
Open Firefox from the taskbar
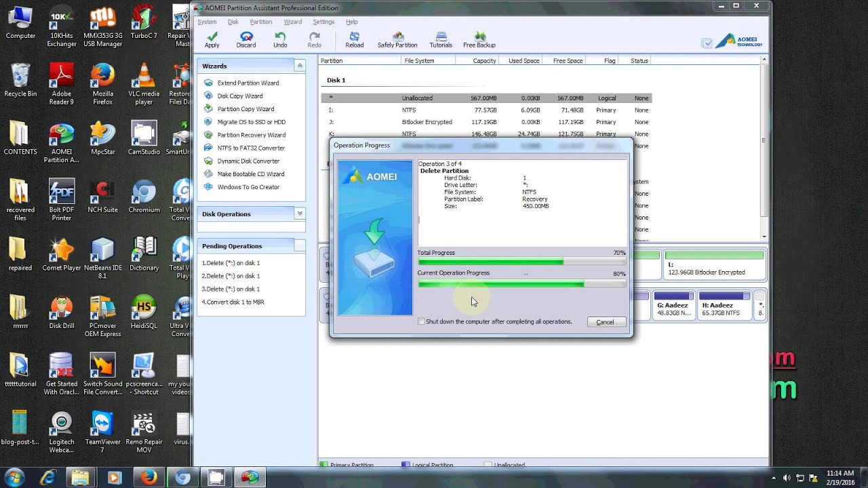point(149,478)
